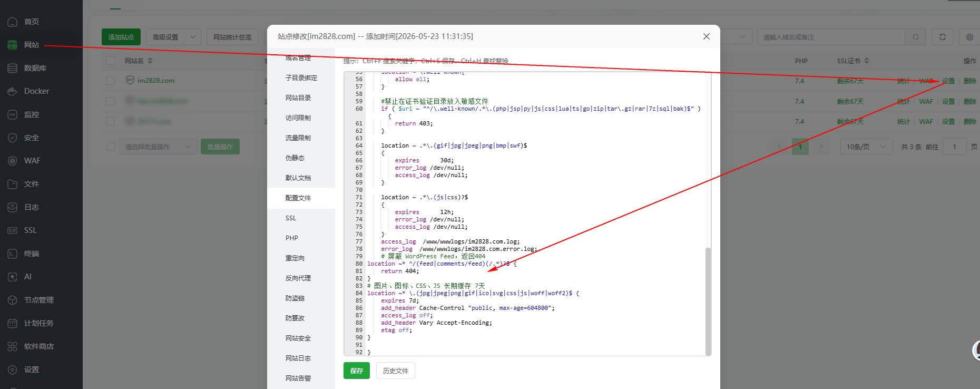Open the SSL icon in left sidebar
This screenshot has width=980, height=389.
[13, 230]
